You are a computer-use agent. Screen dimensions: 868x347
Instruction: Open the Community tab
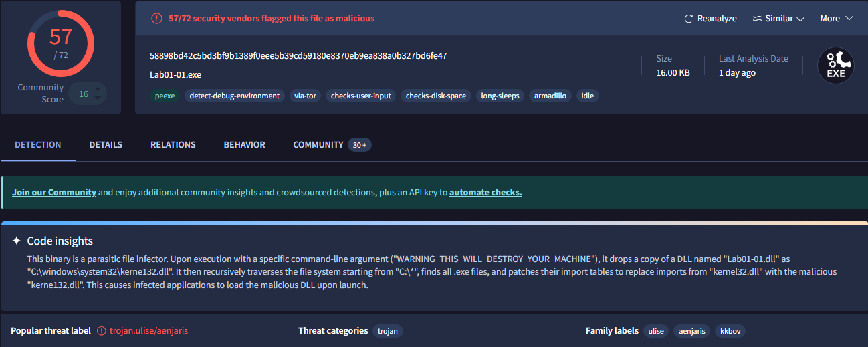pyautogui.click(x=318, y=145)
